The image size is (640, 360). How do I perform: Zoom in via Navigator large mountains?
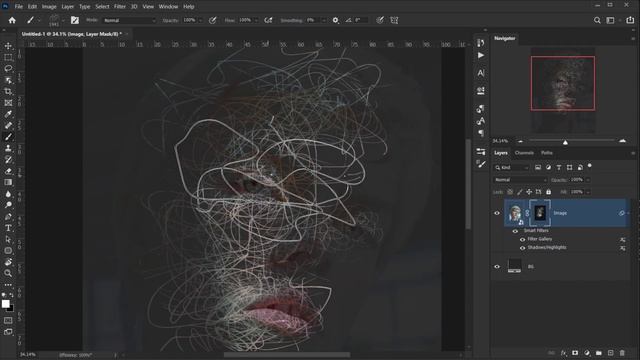(622, 141)
